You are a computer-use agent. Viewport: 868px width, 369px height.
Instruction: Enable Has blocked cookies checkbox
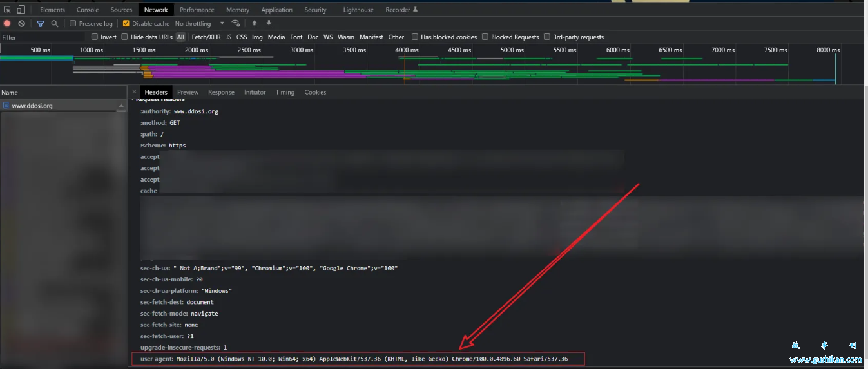click(x=415, y=37)
